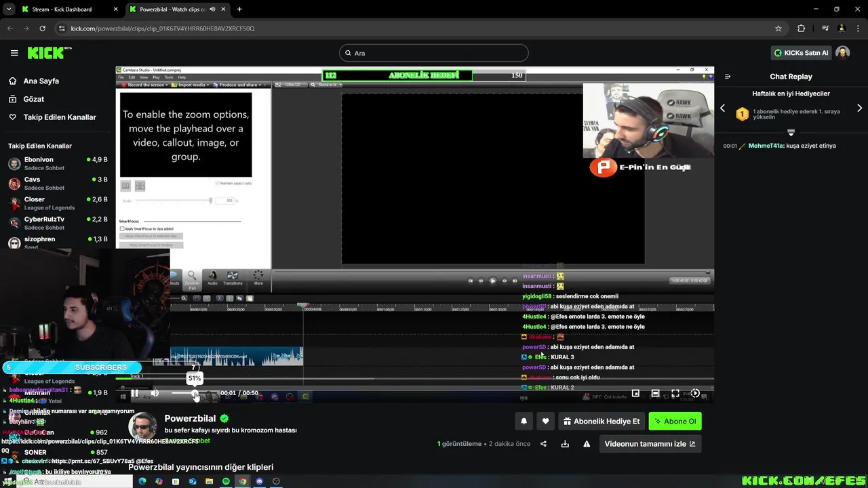Open OBS Studio from the taskbar
The width and height of the screenshot is (868, 488).
pos(276,481)
